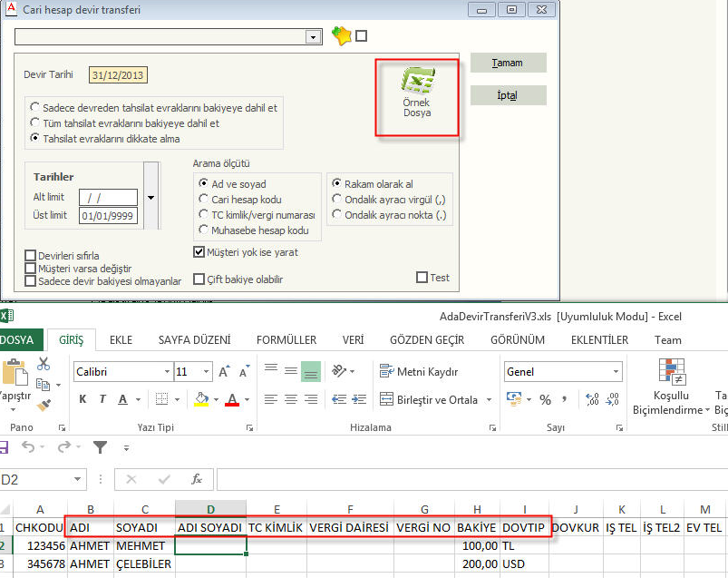Open the SAYFA DÜZENİ ribbon tab
The image size is (728, 578).
click(194, 340)
